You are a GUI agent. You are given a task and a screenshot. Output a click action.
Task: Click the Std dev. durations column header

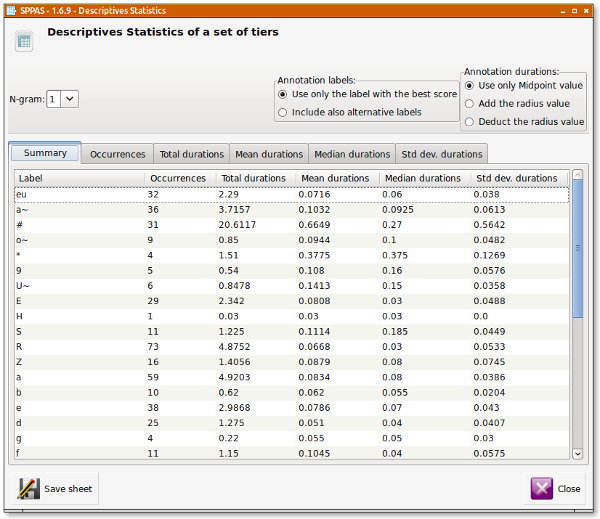click(x=520, y=178)
